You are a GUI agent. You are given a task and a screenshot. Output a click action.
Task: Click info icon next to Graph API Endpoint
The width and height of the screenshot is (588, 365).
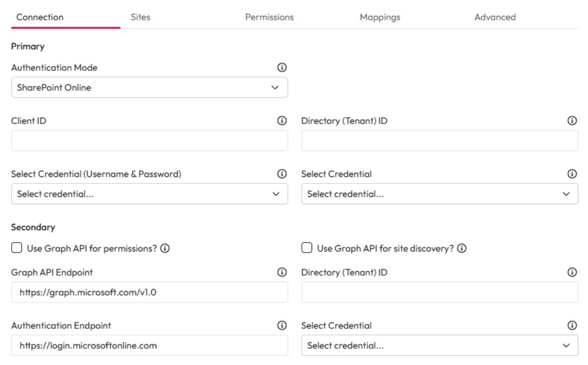coord(281,272)
